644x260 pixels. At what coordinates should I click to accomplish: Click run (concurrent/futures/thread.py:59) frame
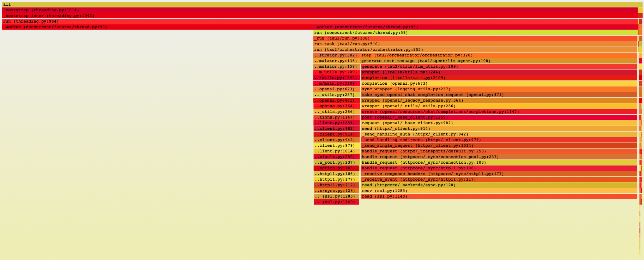(x=475, y=32)
